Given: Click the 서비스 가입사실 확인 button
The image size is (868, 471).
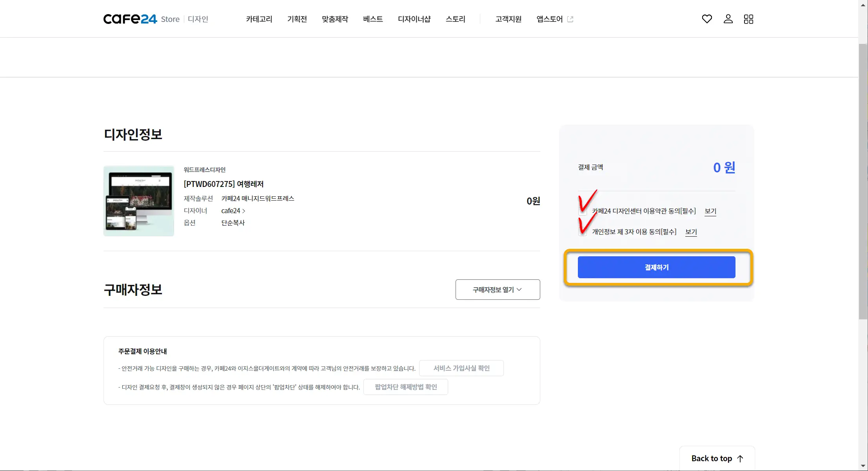Looking at the screenshot, I should click(461, 368).
